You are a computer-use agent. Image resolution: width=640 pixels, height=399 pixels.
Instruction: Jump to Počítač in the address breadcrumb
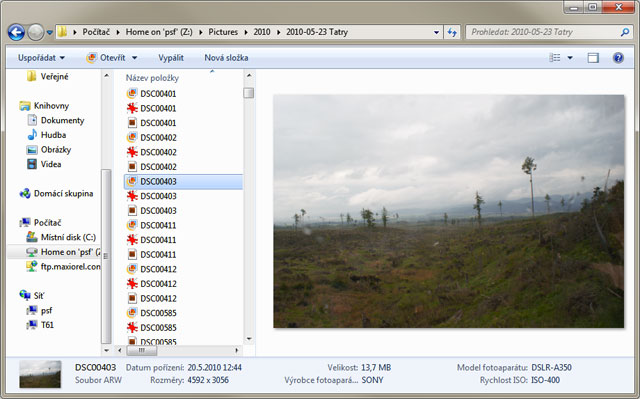coord(96,32)
